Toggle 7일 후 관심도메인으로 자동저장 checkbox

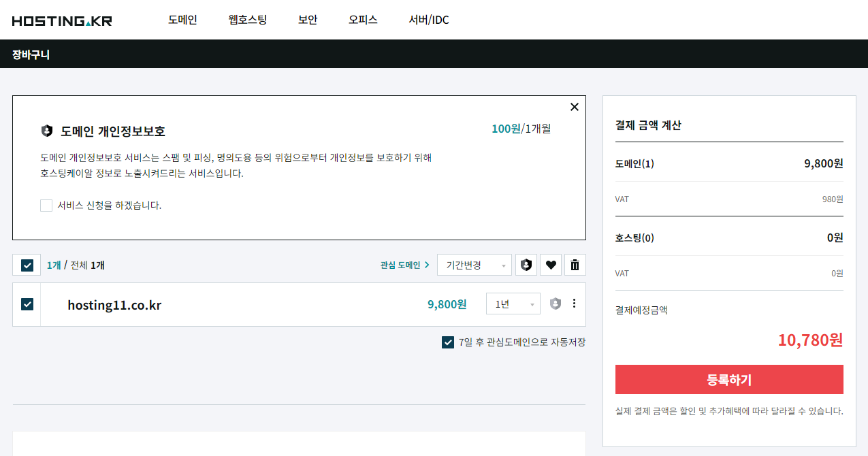pyautogui.click(x=447, y=342)
